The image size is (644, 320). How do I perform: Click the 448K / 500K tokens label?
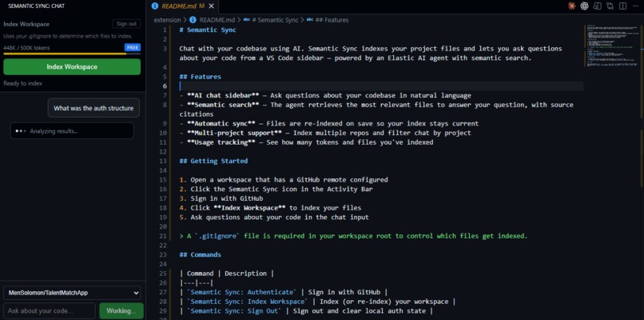(x=26, y=48)
